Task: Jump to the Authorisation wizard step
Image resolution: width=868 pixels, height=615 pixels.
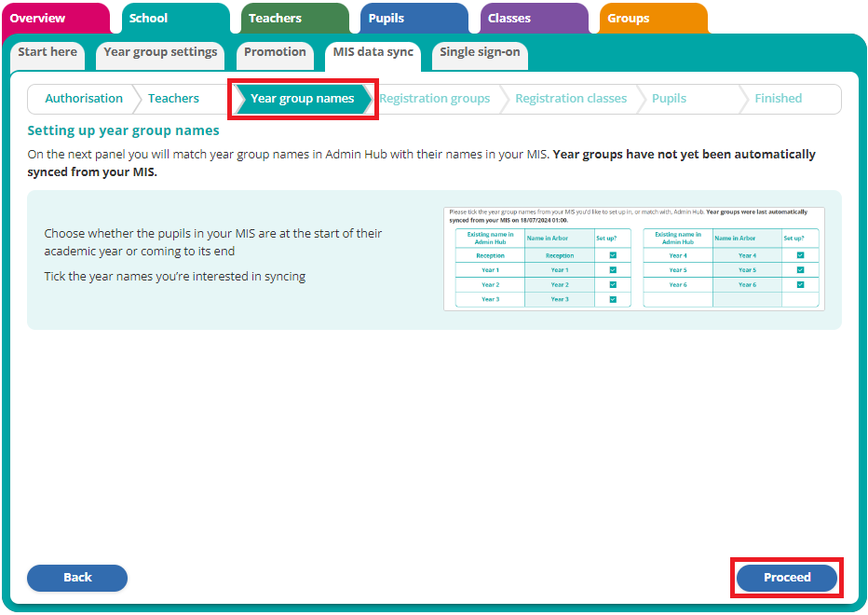Action: [x=84, y=99]
